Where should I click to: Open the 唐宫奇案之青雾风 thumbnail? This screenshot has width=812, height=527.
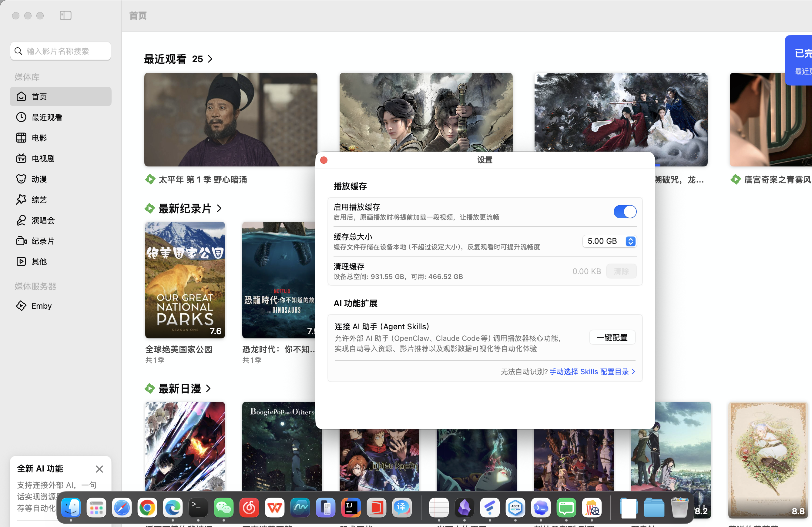point(770,119)
